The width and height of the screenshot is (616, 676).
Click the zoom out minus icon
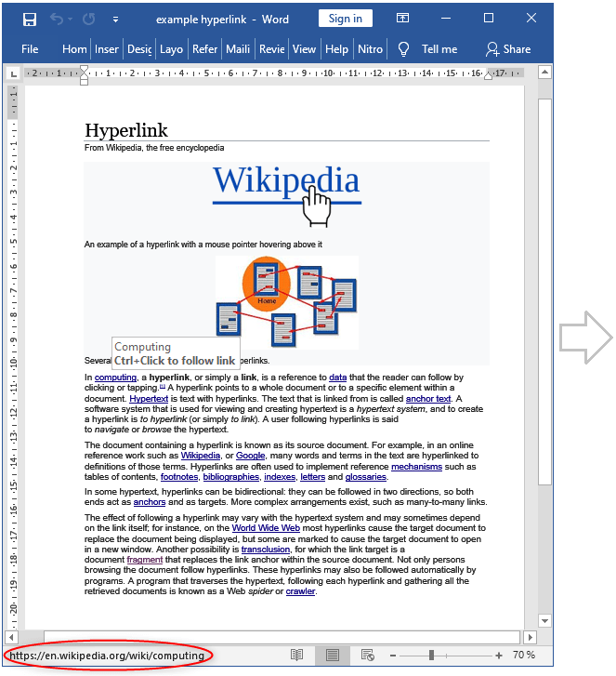pyautogui.click(x=393, y=656)
